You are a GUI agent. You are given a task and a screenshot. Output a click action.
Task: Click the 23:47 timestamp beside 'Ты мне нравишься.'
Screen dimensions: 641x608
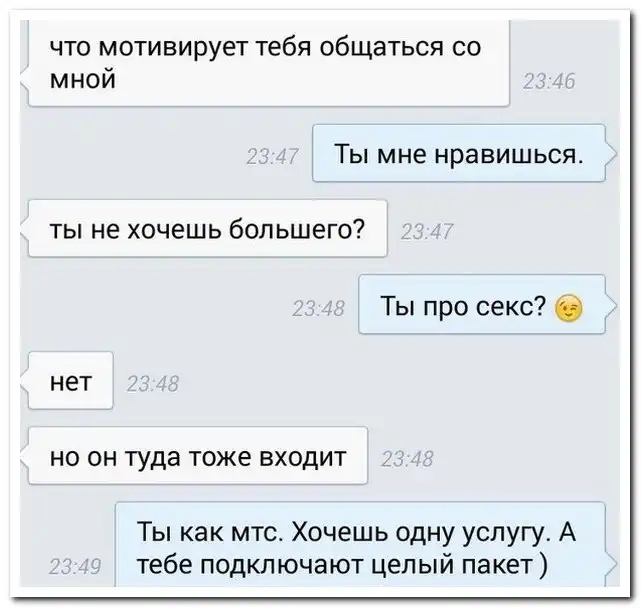(272, 156)
